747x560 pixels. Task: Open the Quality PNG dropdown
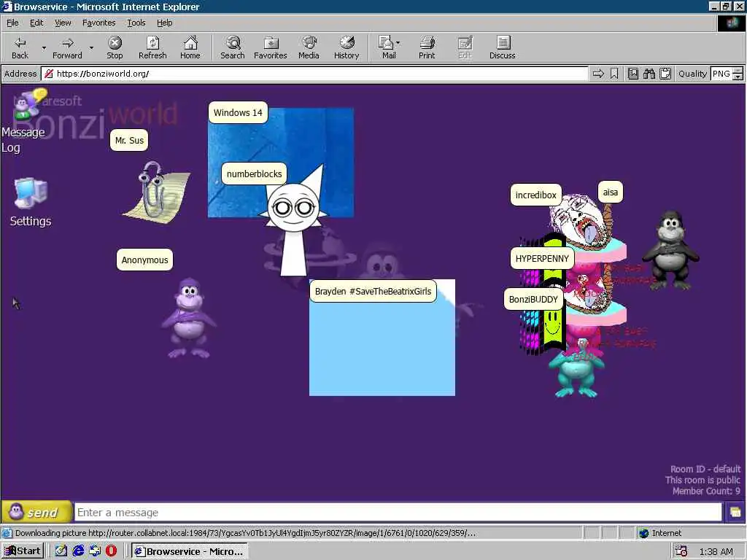(x=738, y=74)
